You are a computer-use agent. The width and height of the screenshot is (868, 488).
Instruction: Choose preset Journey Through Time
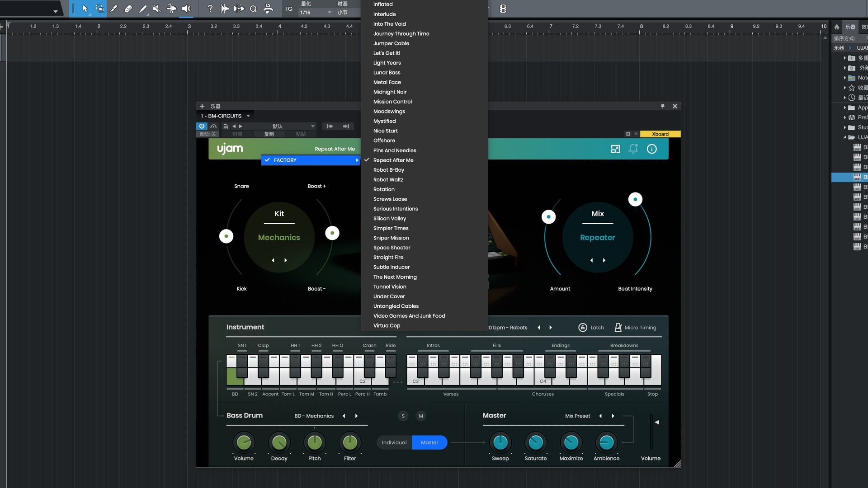(x=401, y=34)
